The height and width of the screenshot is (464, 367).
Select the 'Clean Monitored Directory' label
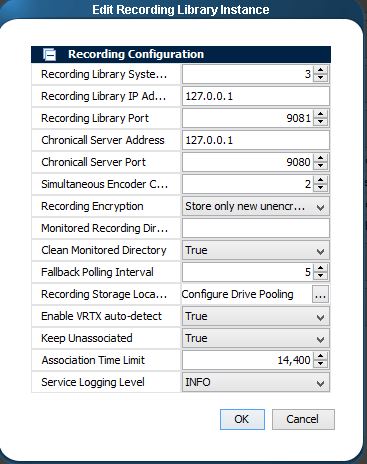(104, 250)
